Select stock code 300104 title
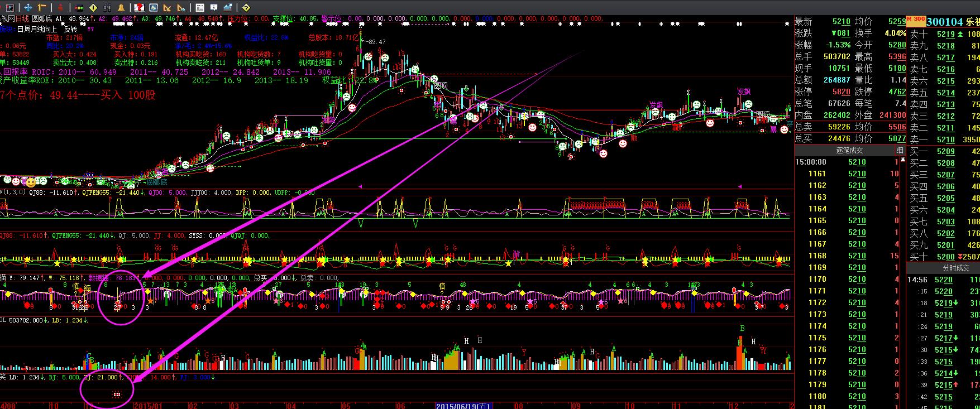The height and width of the screenshot is (409, 980). click(945, 22)
